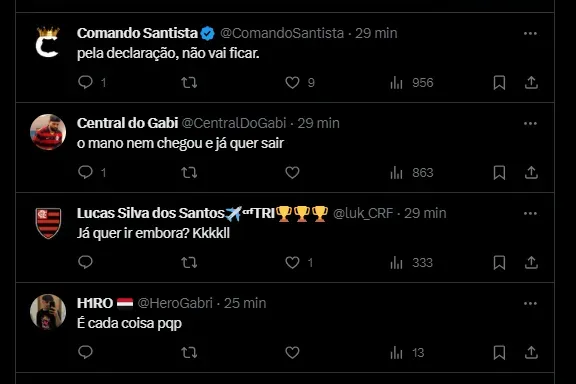
Task: Retweet the Comando Santista post
Action: (x=189, y=82)
